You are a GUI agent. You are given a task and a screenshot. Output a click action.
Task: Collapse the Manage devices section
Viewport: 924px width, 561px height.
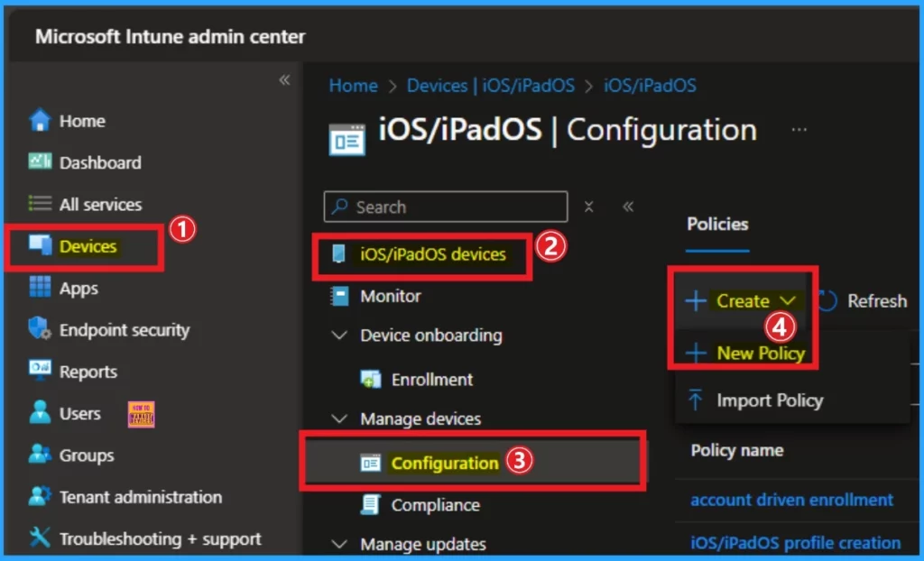[x=339, y=419]
